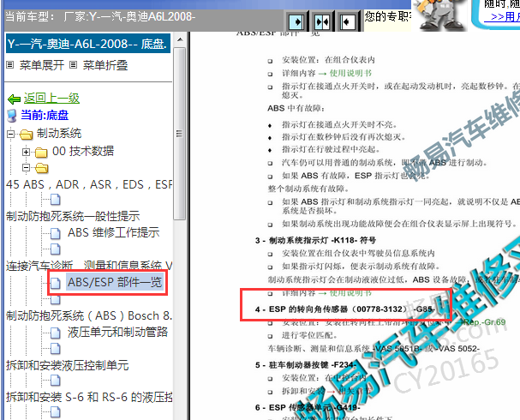Viewport: 520px width, 420px height.
Task: Click the inward-arrows collapse panel button
Action: coord(322,22)
